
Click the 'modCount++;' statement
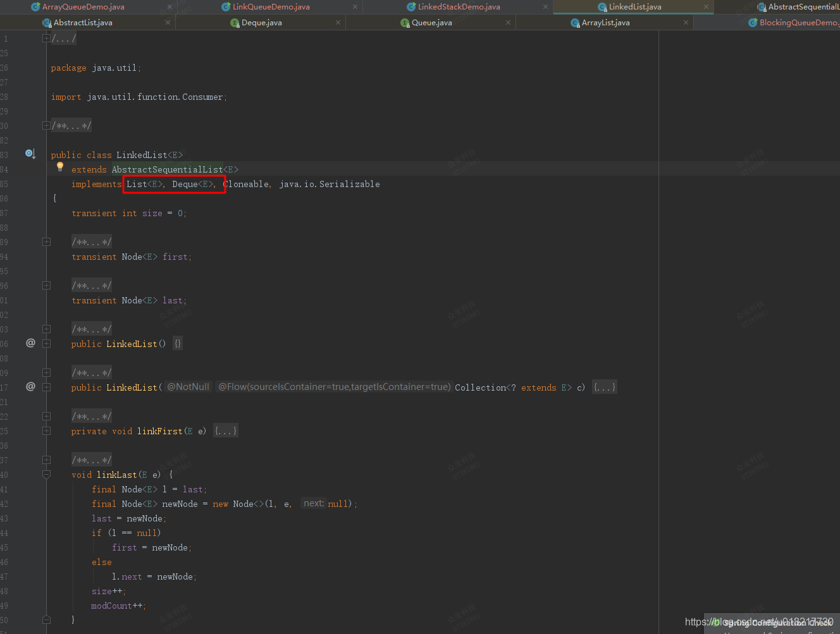(x=119, y=606)
